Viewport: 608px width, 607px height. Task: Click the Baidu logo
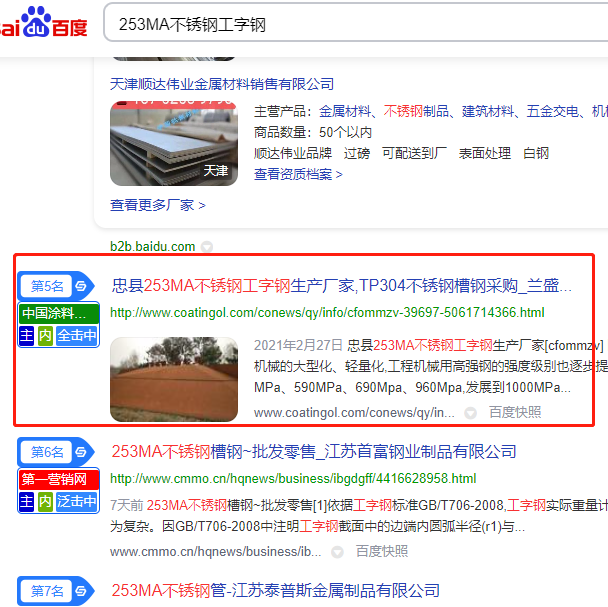point(43,22)
